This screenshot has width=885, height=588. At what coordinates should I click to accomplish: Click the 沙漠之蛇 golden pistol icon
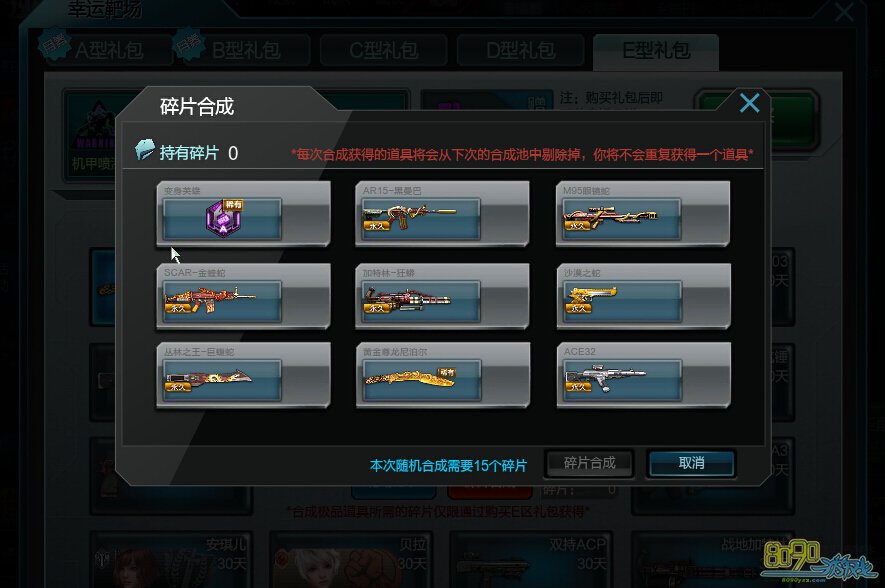coord(592,298)
